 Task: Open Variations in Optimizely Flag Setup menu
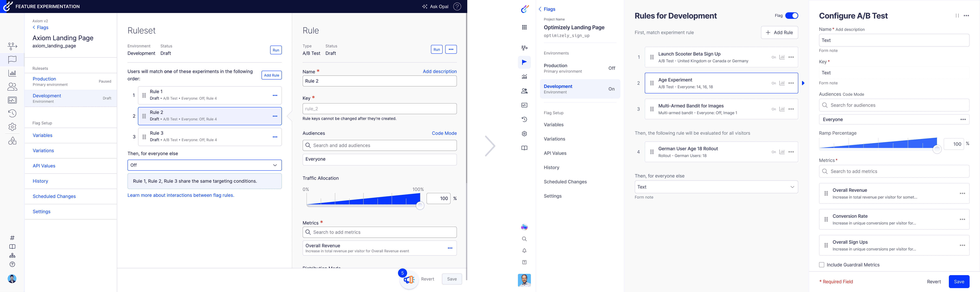554,139
